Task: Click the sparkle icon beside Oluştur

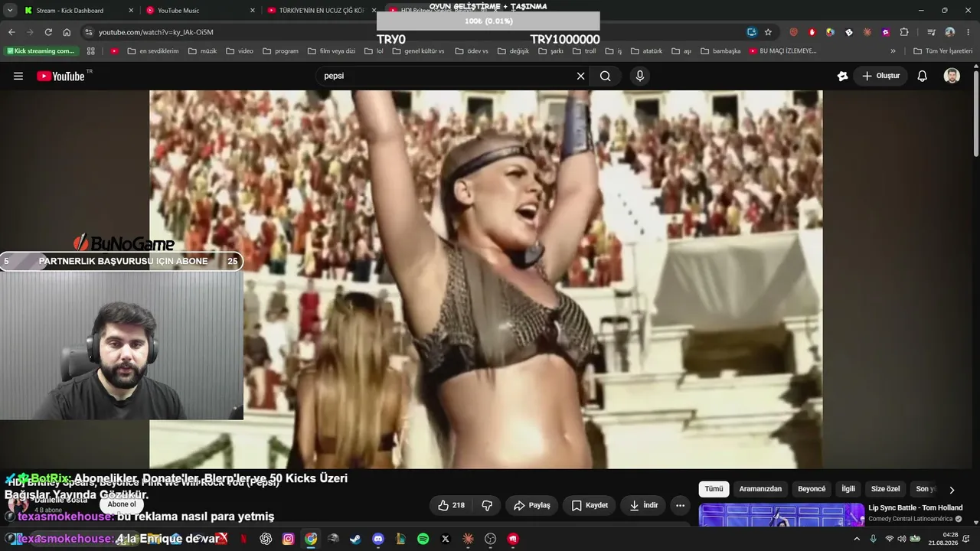Action: (843, 76)
